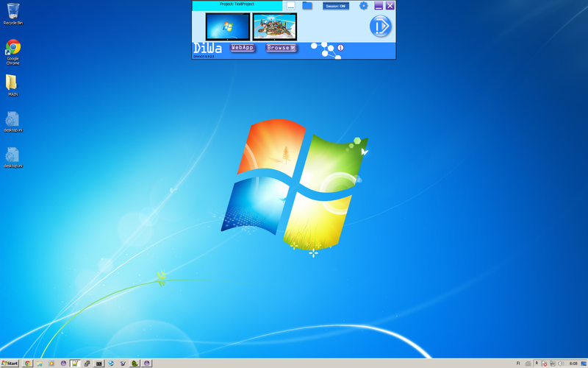Open the project folder icon in DiWa
588x368 pixels.
[x=307, y=6]
